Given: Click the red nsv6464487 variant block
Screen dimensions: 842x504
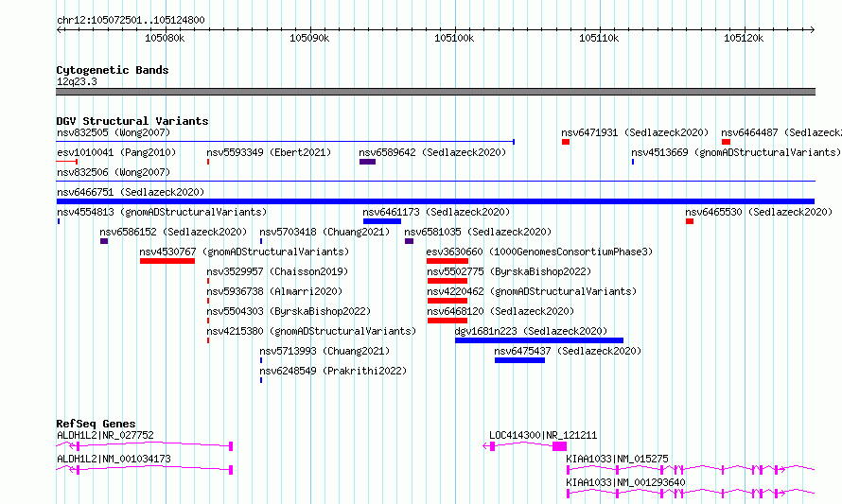Looking at the screenshot, I should (726, 142).
